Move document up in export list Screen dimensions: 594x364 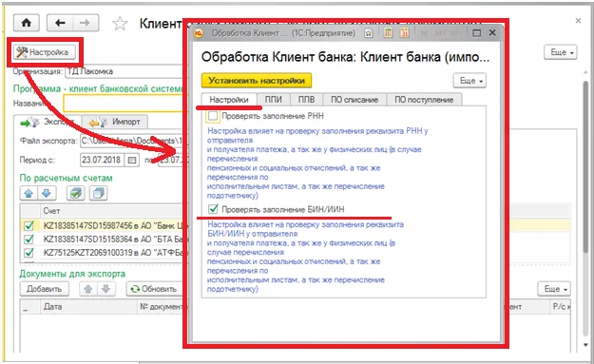coord(87,289)
